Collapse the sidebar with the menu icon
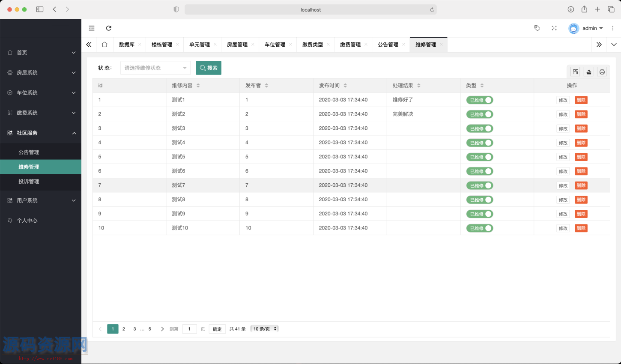Image resolution: width=621 pixels, height=364 pixels. click(x=92, y=28)
